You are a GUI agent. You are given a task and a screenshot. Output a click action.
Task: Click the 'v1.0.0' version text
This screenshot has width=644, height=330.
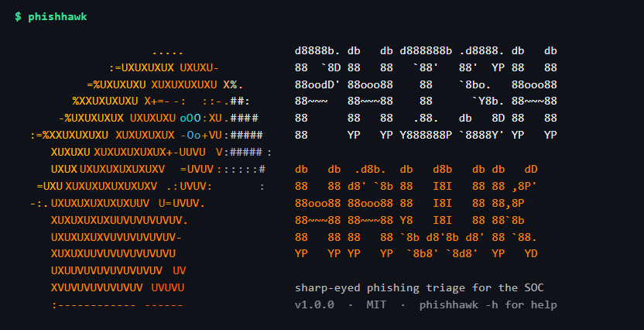[314, 305]
